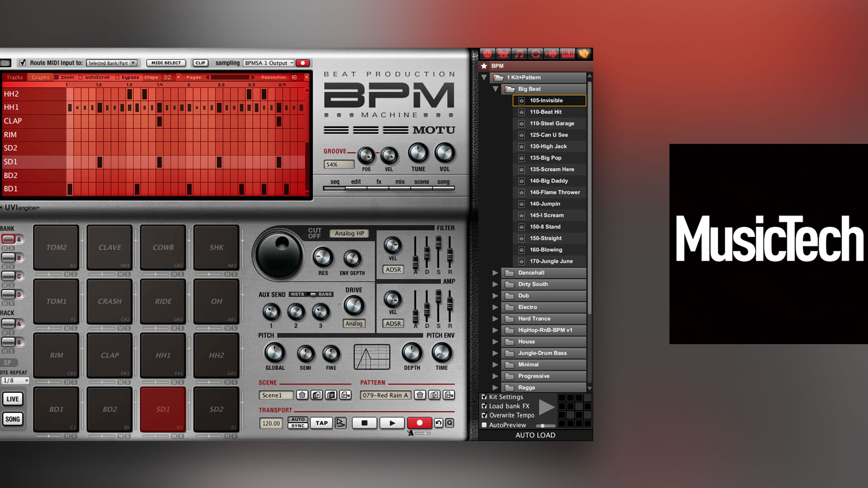The image size is (868, 488).
Task: Click the loop browser icon
Action: point(535,53)
